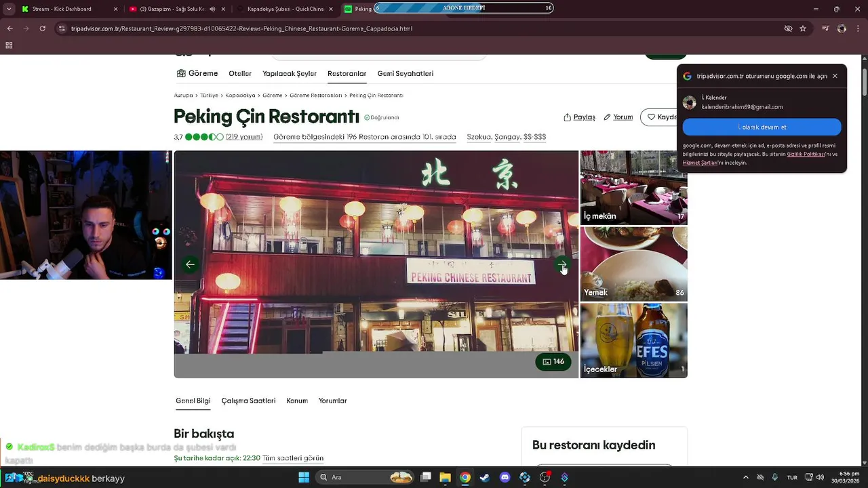Open Göreme navigation item
868x488 pixels.
point(197,73)
